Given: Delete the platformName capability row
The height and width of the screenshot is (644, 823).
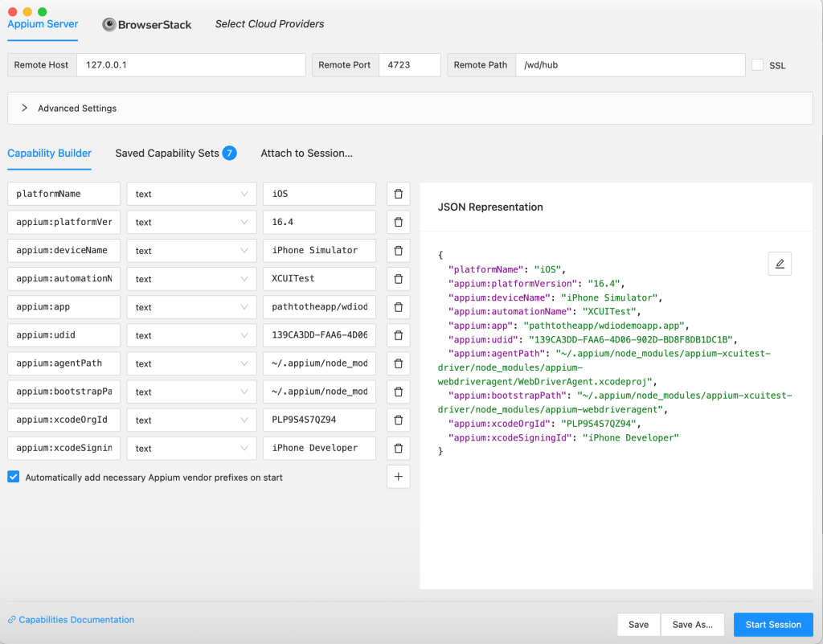Looking at the screenshot, I should [x=398, y=194].
